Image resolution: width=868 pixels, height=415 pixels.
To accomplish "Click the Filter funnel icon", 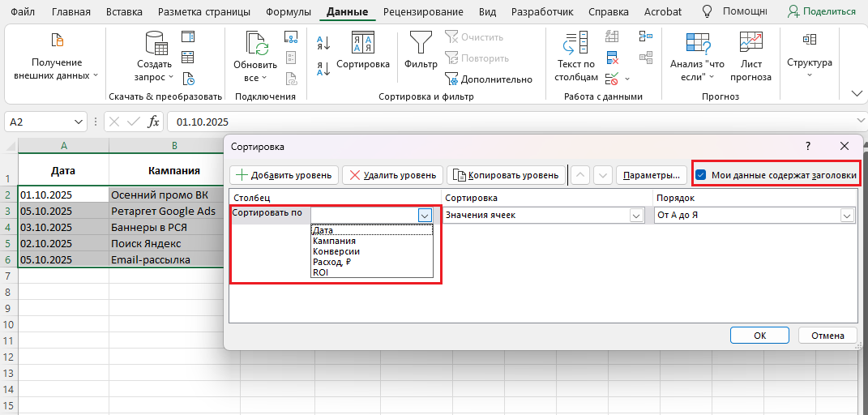I will pyautogui.click(x=420, y=42).
